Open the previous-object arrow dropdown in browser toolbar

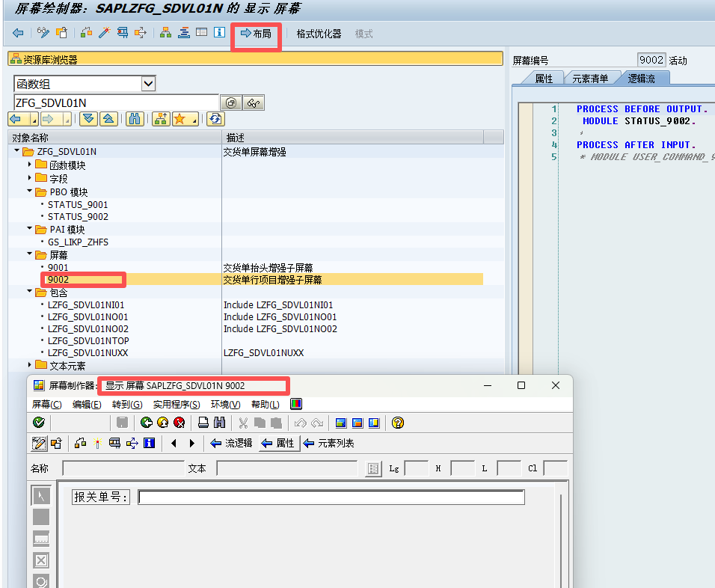pos(34,120)
